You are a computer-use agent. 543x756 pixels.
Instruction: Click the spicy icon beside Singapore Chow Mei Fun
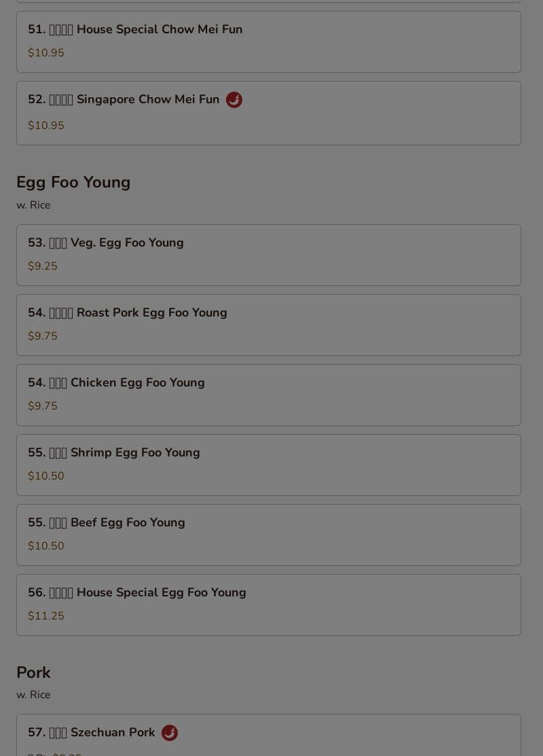tap(233, 100)
